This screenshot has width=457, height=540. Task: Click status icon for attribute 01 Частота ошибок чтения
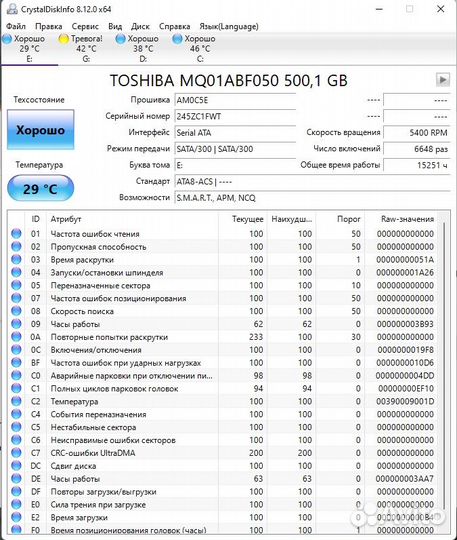coord(16,233)
